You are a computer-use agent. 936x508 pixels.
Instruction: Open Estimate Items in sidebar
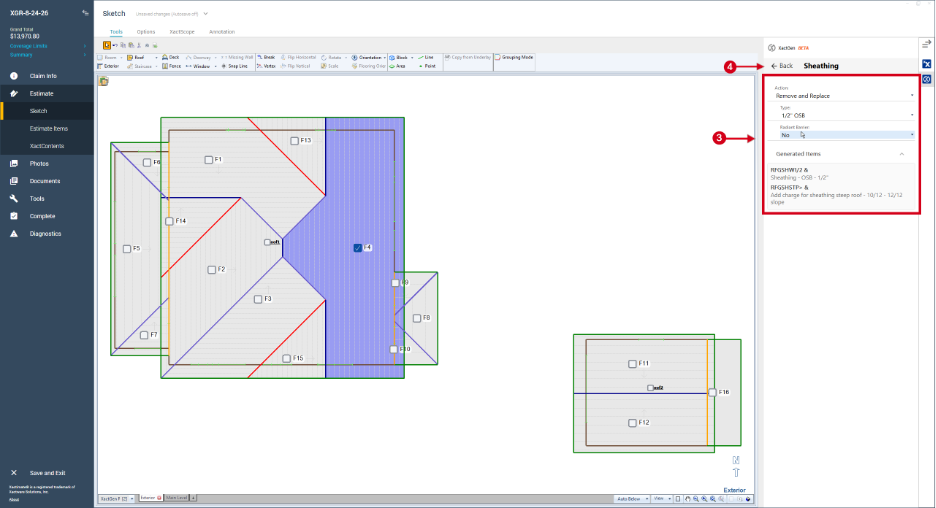point(48,128)
